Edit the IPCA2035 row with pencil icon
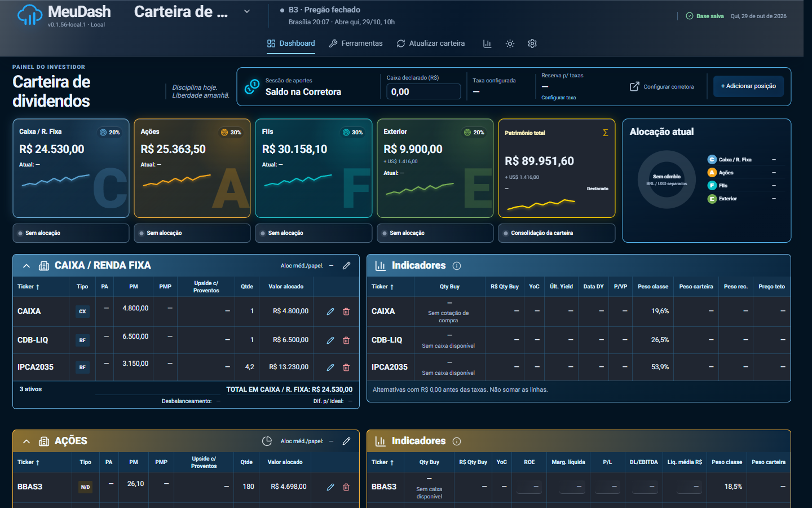Screen dimensions: 812x508 [x=330, y=367]
